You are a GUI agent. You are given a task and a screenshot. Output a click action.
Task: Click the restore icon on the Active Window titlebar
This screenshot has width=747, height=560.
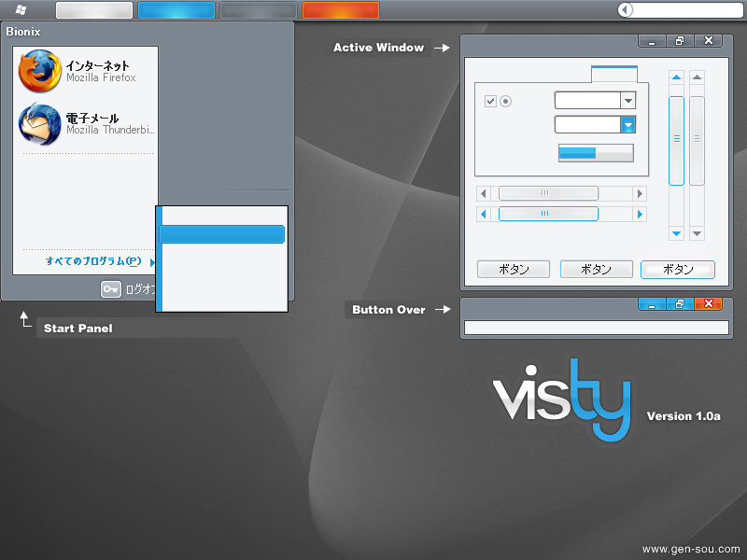pyautogui.click(x=679, y=40)
